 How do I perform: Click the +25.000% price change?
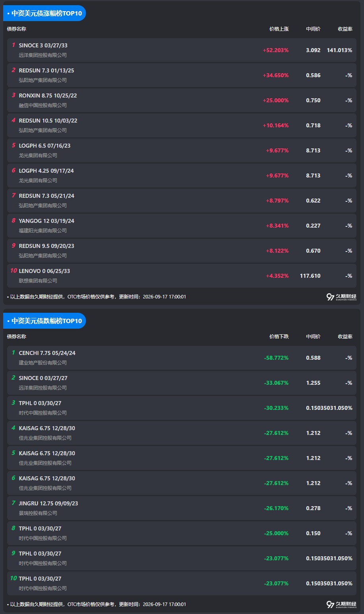[x=276, y=100]
